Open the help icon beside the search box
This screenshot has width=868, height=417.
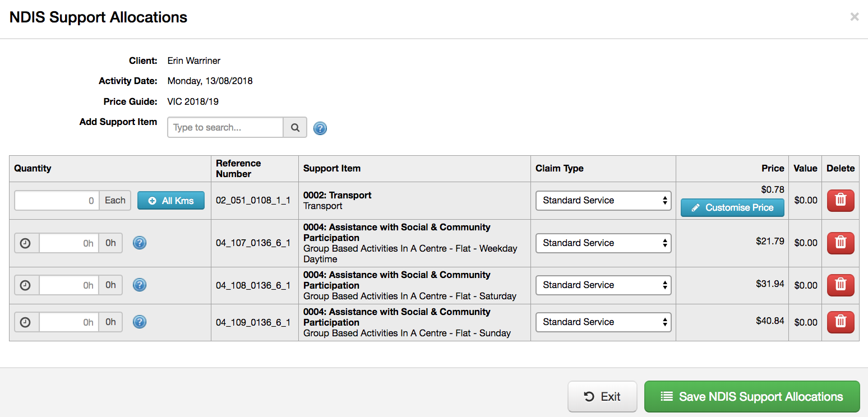click(320, 128)
